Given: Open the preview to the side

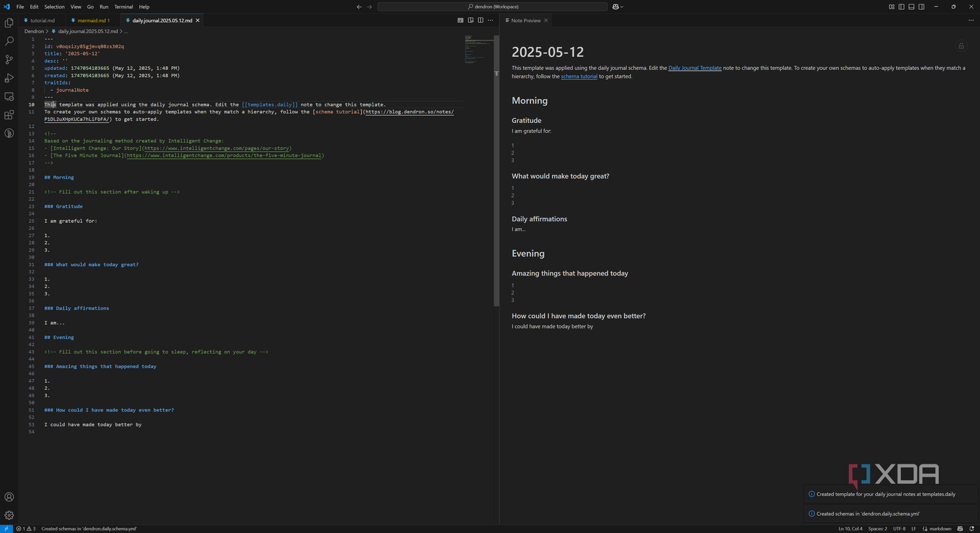Looking at the screenshot, I should (x=470, y=20).
